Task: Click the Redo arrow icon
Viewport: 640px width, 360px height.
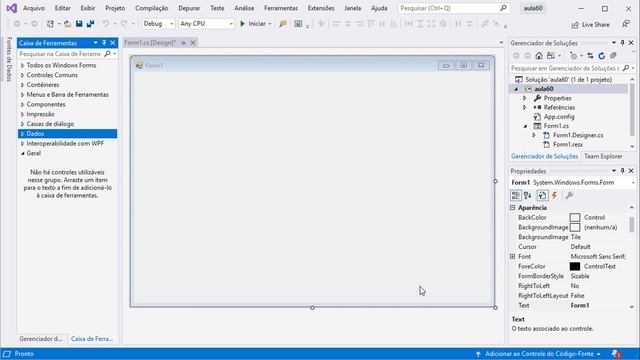Action: coord(124,24)
